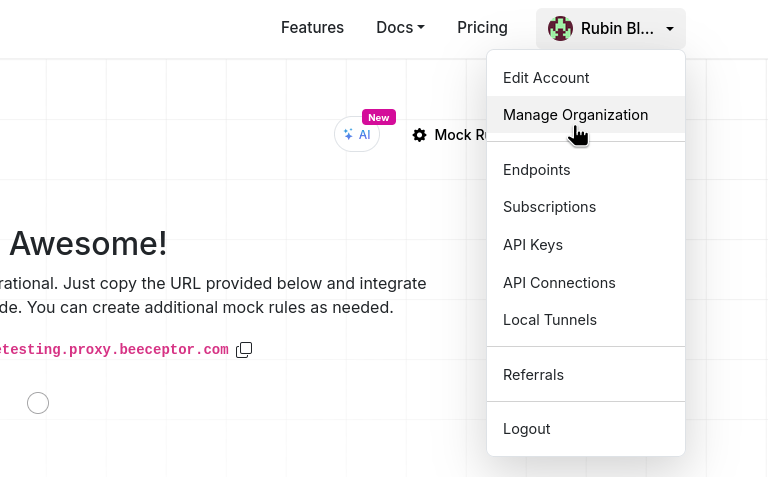Open the Pricing page
Screen dimensions: 768x477
click(482, 28)
